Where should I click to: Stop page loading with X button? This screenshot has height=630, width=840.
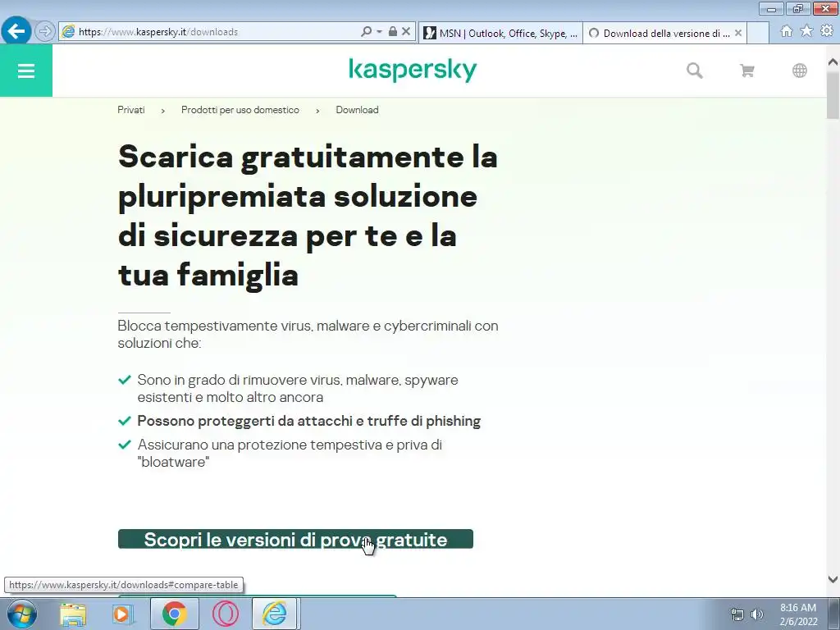click(x=406, y=32)
